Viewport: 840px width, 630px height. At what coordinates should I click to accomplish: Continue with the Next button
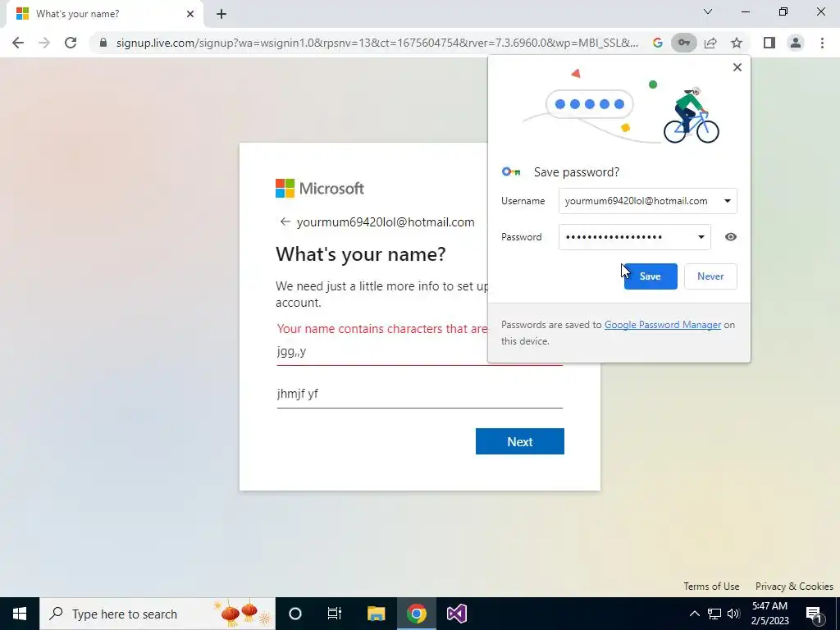point(519,441)
